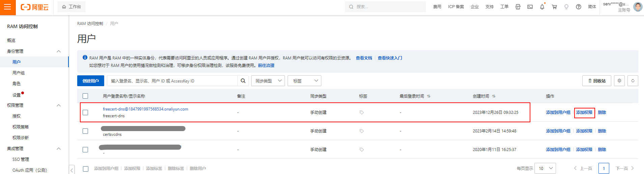The height and width of the screenshot is (174, 644).
Task: Open 工单 in top navigation
Action: pyautogui.click(x=504, y=7)
